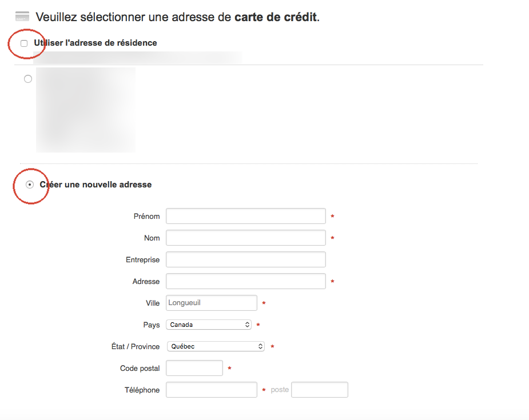Click the 'Utiliser l'adresse de résidence' label
Image resolution: width=529 pixels, height=420 pixels.
tap(96, 43)
